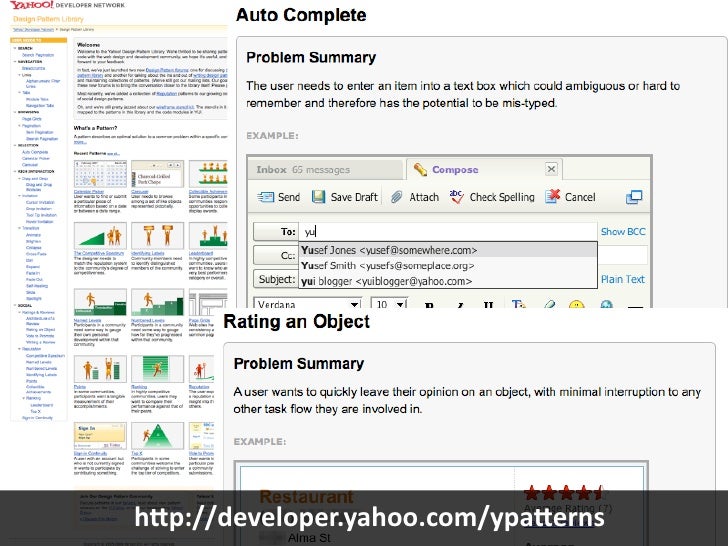
Task: Open the Identifying Labels pattern thumbnail
Action: click(157, 235)
